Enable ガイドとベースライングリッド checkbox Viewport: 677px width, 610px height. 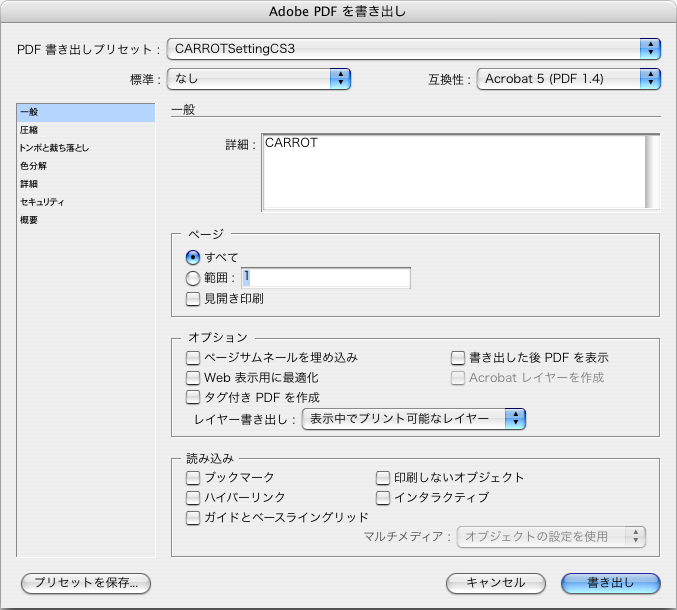click(x=193, y=518)
